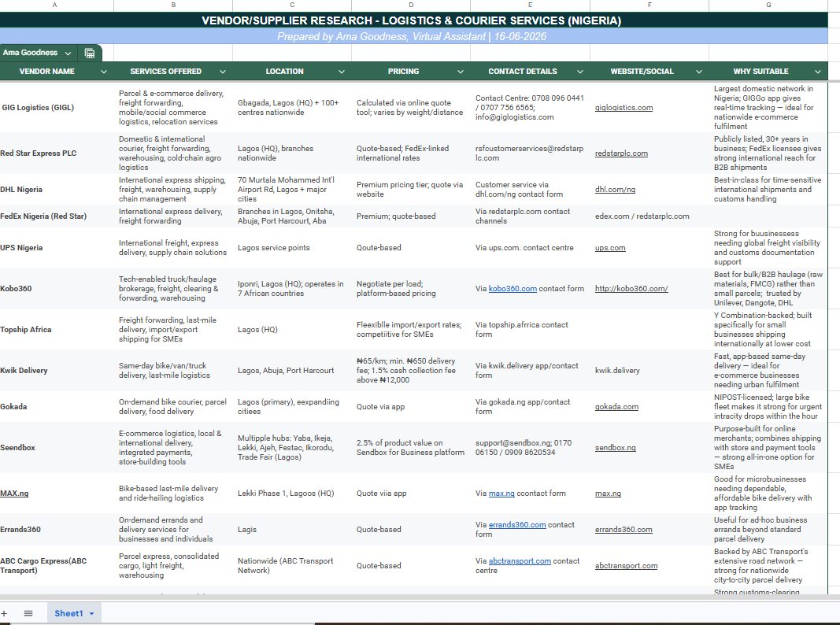Select the Quote via app Gokada pricing cell
This screenshot has height=625, width=840.
coord(411,407)
